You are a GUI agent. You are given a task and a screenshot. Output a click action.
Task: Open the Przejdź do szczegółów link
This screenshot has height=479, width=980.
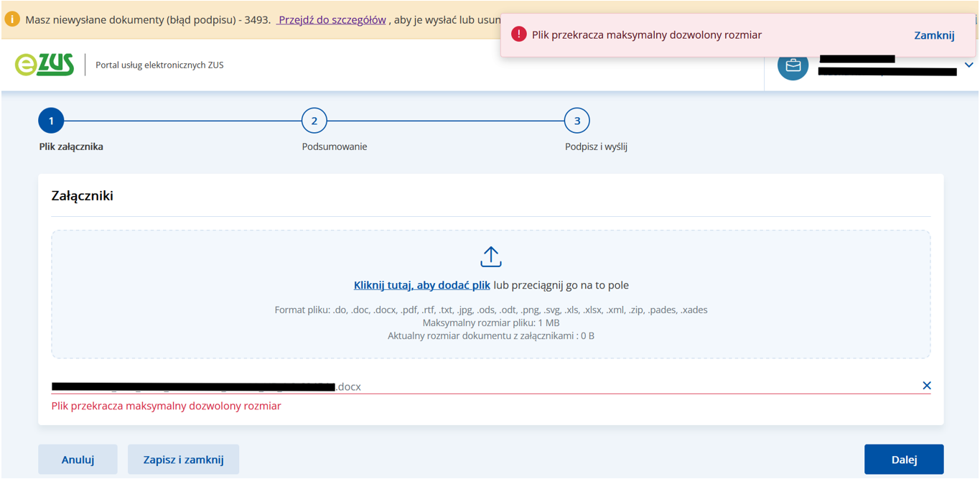332,19
